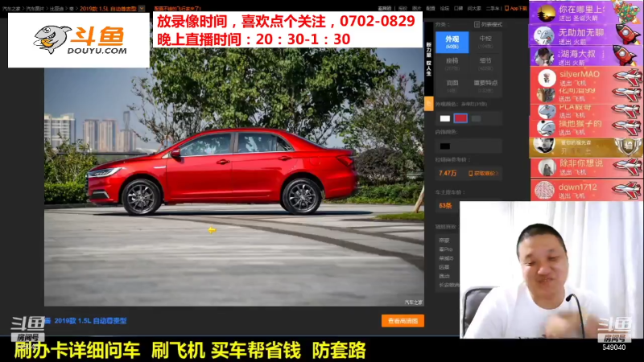Expand the 2019款 1.5L model dropdown arrow
This screenshot has height=362, width=644.
[142, 8]
